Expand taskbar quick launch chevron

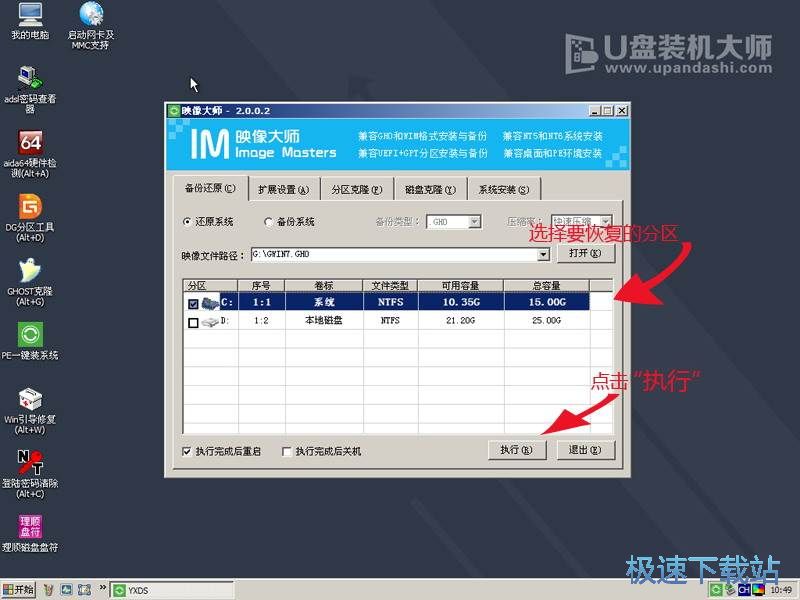click(x=102, y=588)
